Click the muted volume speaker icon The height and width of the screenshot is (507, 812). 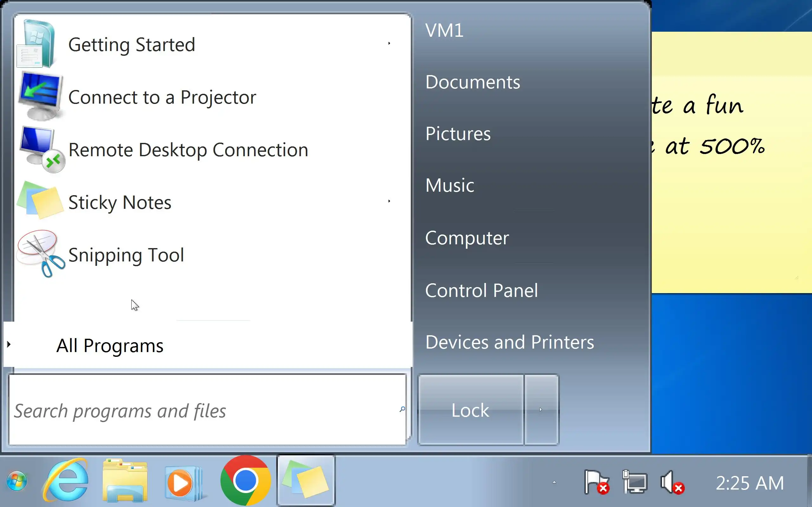671,482
